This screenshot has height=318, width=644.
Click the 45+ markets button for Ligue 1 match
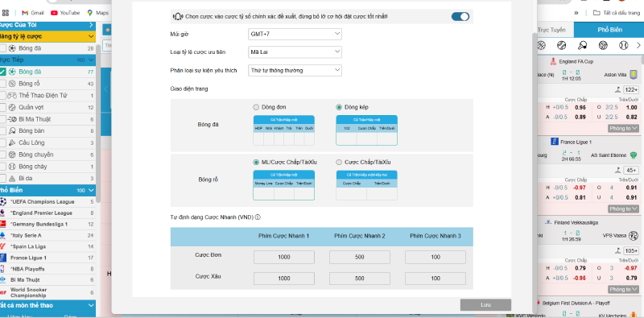click(x=631, y=170)
